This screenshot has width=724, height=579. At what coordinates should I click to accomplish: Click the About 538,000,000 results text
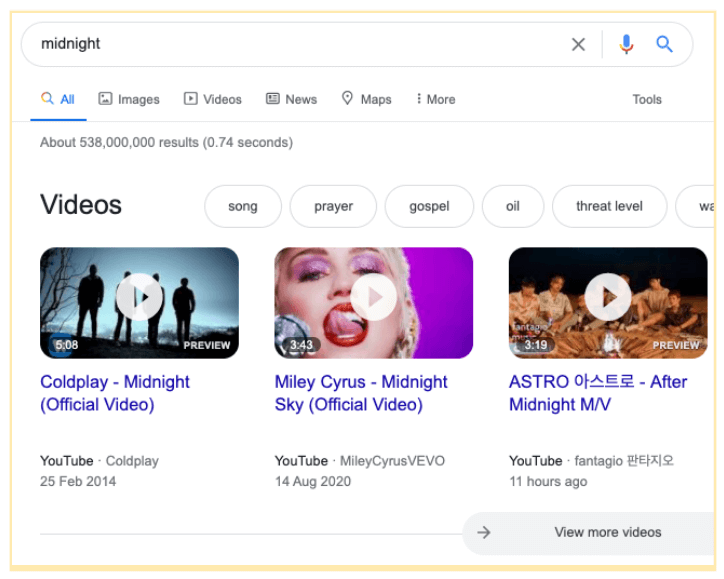(166, 142)
